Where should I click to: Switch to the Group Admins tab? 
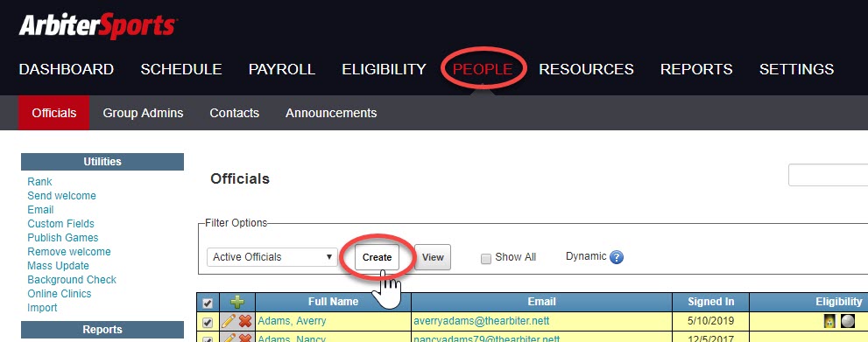coord(143,113)
